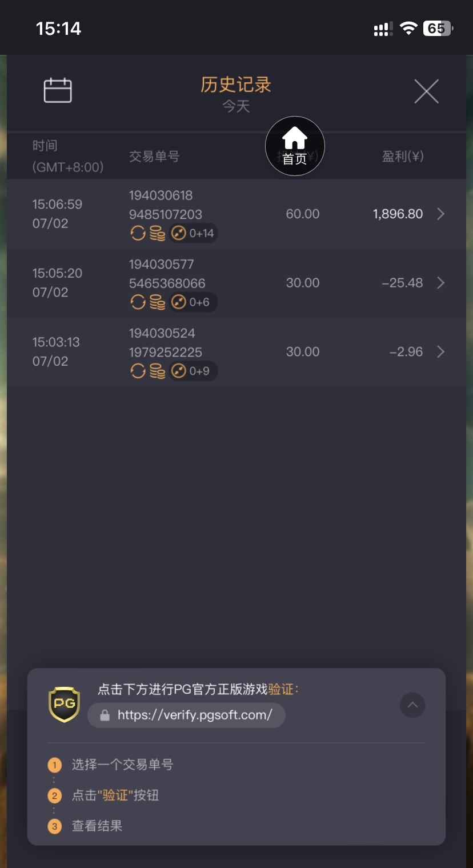Click refresh icon on the 15:03:13 record

click(138, 371)
